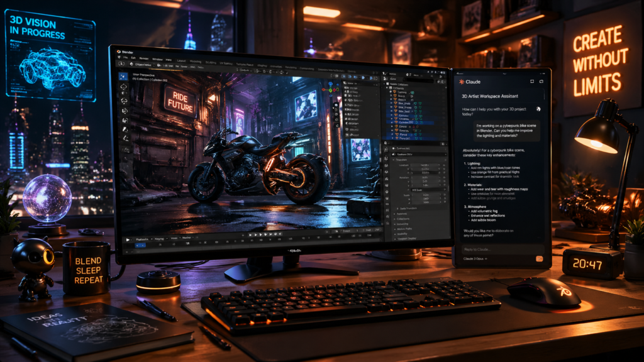Screen dimensions: 644x362
Task: Click the Location X value field
Action: tap(425, 165)
